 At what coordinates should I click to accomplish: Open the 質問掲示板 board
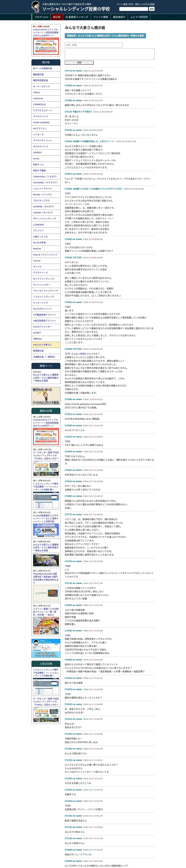[46, 351]
